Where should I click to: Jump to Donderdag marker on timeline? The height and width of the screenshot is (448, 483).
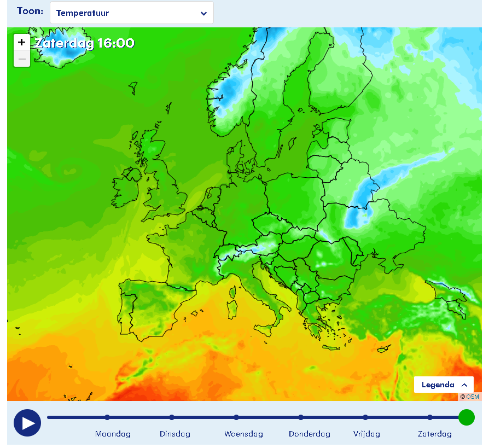point(301,417)
